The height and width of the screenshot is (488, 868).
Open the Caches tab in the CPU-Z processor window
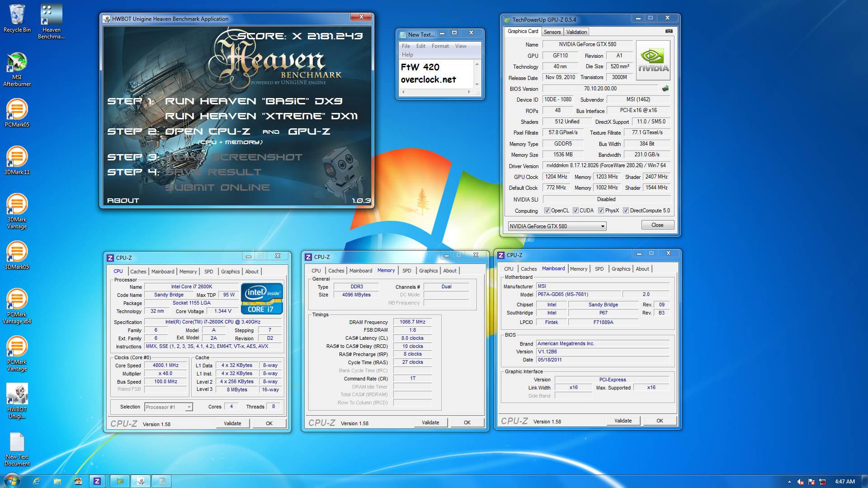point(138,272)
